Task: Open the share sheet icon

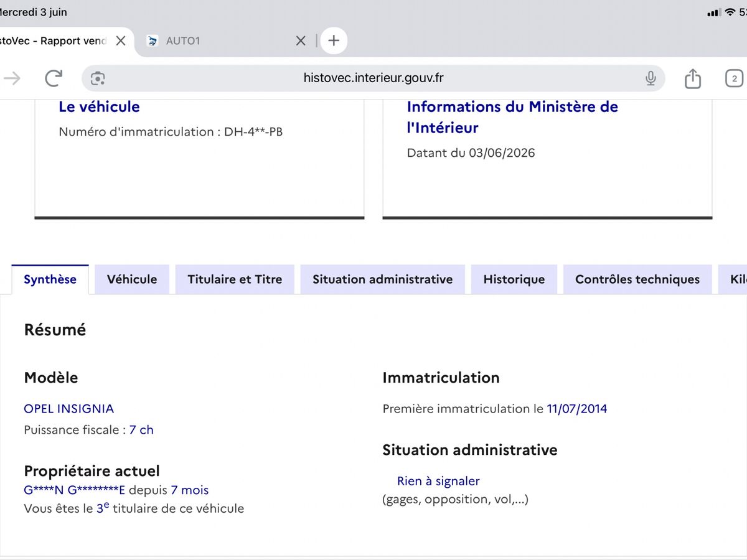Action: coord(693,78)
